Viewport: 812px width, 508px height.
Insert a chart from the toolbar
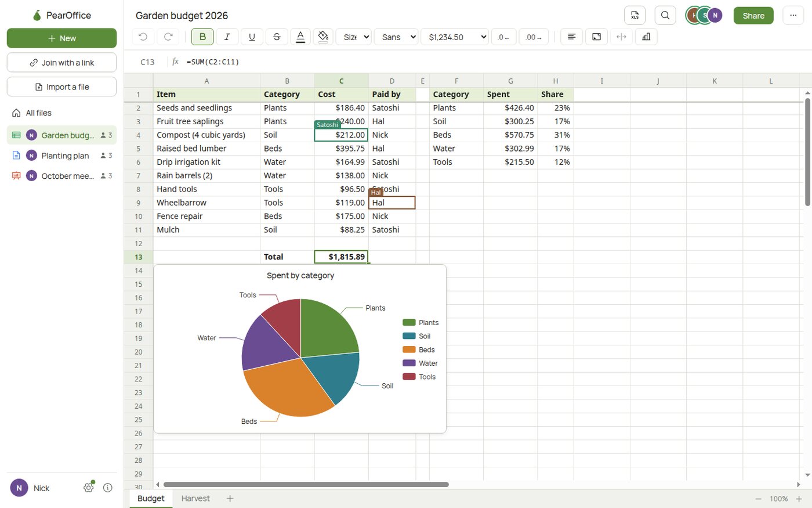pyautogui.click(x=646, y=37)
